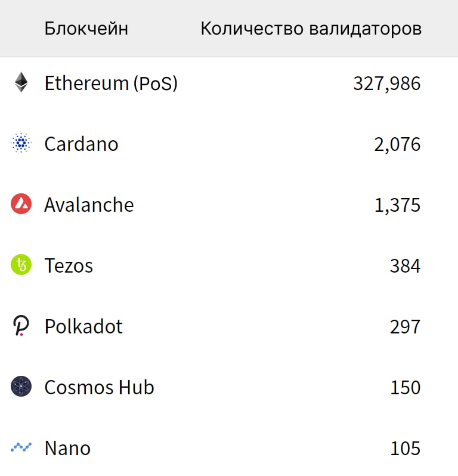
Task: Select the Avalanche name text
Action: (x=89, y=205)
